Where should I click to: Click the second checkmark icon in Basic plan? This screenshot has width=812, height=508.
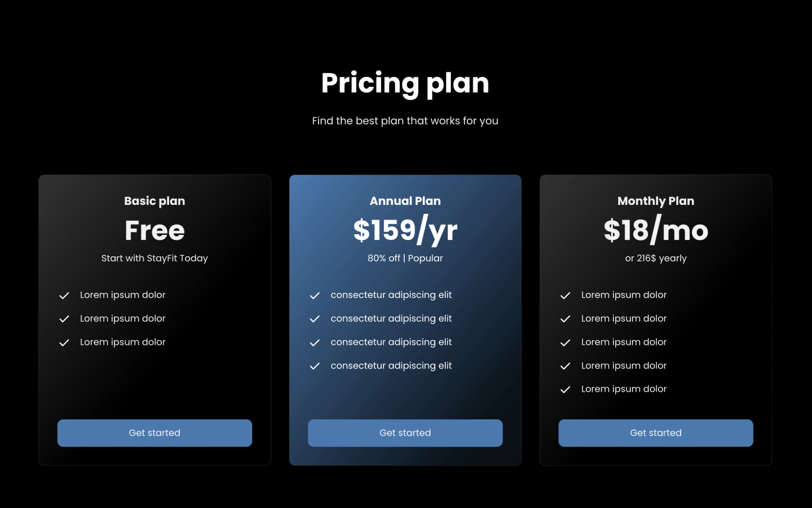[x=64, y=319]
